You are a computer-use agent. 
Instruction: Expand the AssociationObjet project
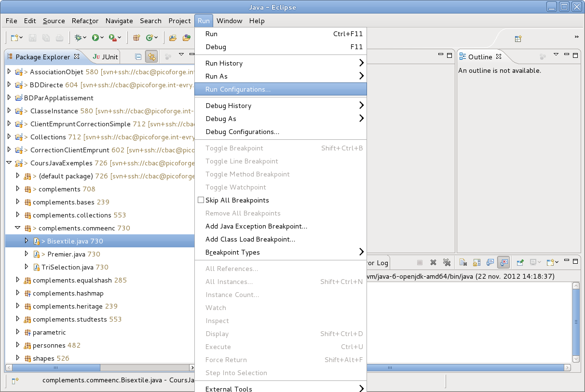point(9,72)
